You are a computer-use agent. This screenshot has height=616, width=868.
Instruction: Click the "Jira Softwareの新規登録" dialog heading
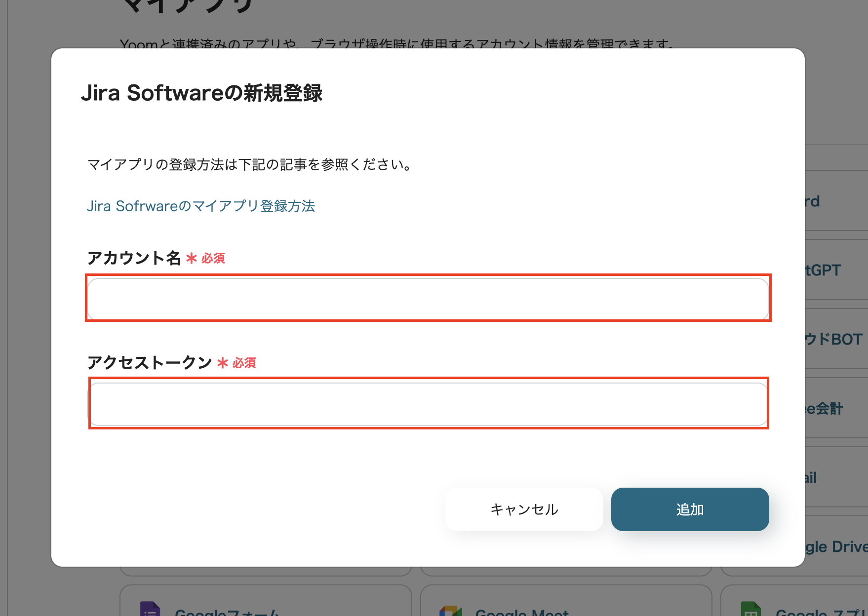pos(203,92)
